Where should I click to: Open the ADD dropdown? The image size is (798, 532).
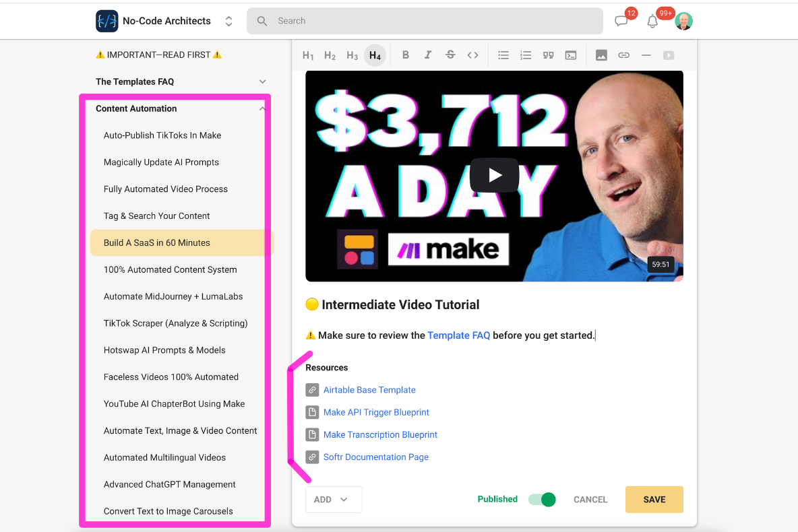(334, 500)
